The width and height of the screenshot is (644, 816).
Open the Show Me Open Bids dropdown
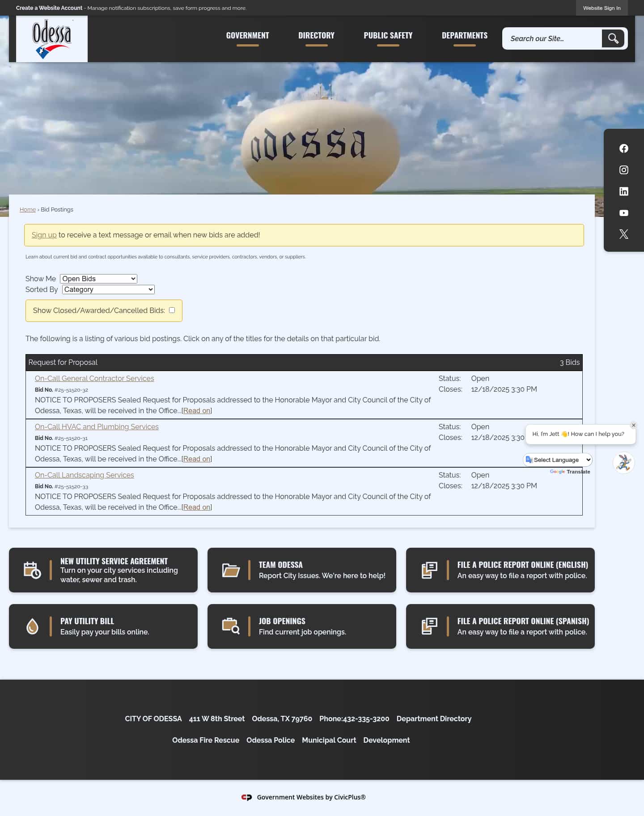[x=98, y=279]
